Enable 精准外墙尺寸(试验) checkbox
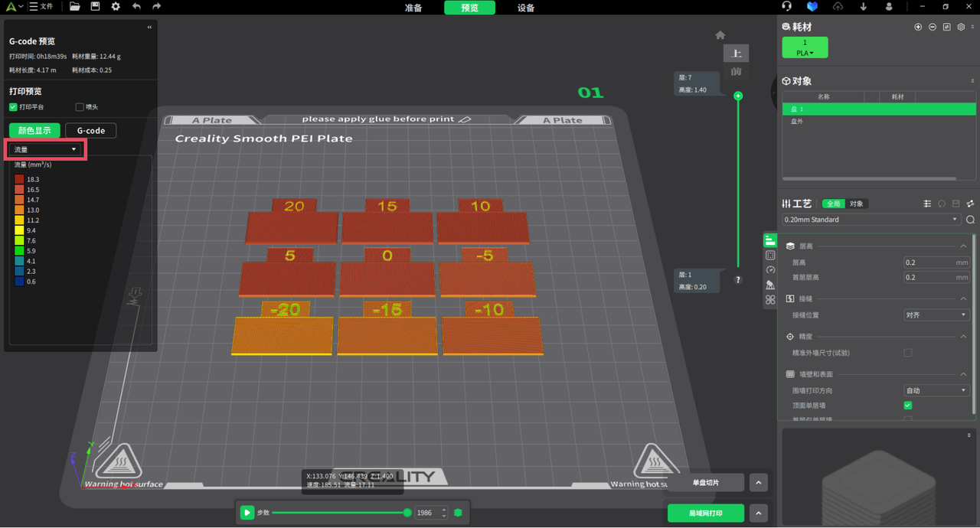Image resolution: width=980 pixels, height=528 pixels. pyautogui.click(x=908, y=353)
